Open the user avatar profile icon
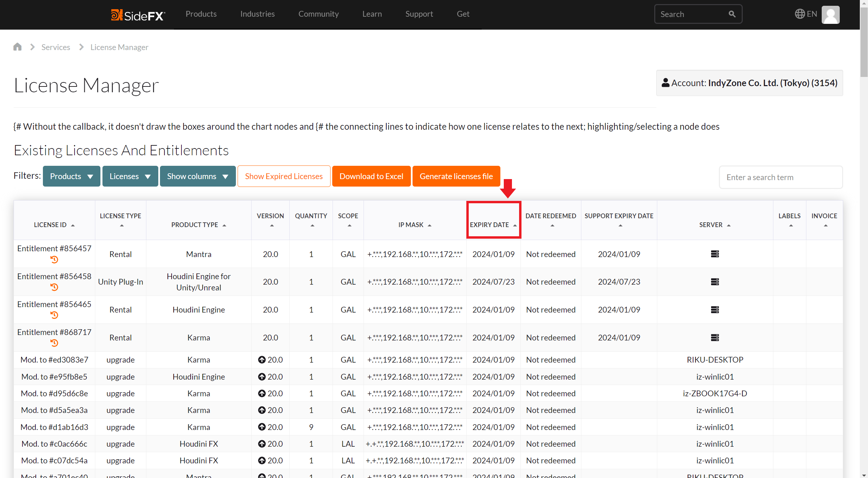Screen dimensions: 868x478 pyautogui.click(x=831, y=15)
